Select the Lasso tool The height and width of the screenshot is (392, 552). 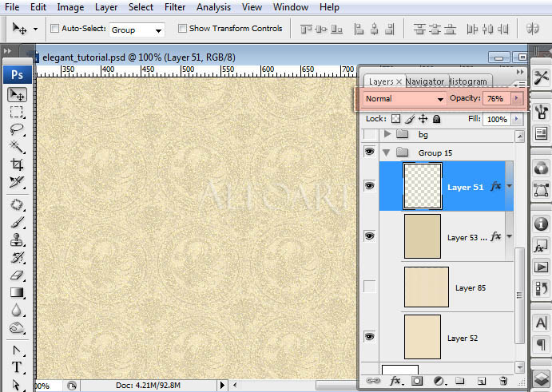pyautogui.click(x=16, y=129)
